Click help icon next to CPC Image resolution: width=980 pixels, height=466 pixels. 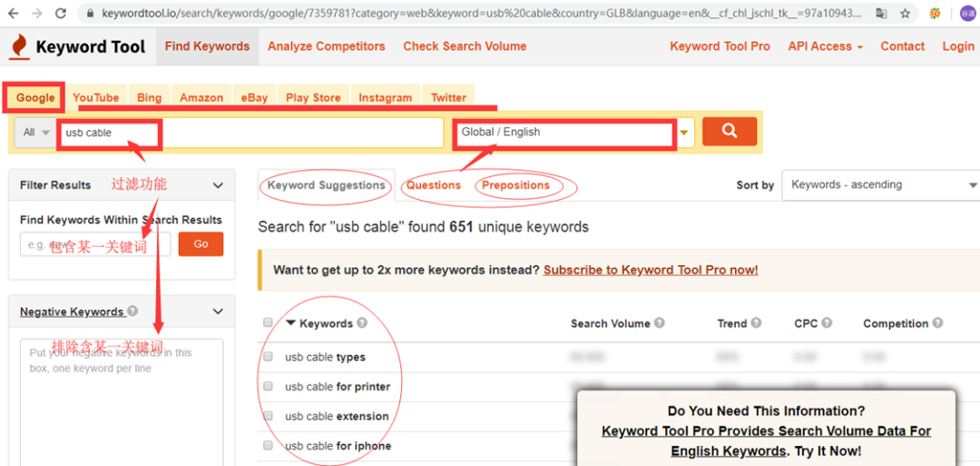(827, 323)
